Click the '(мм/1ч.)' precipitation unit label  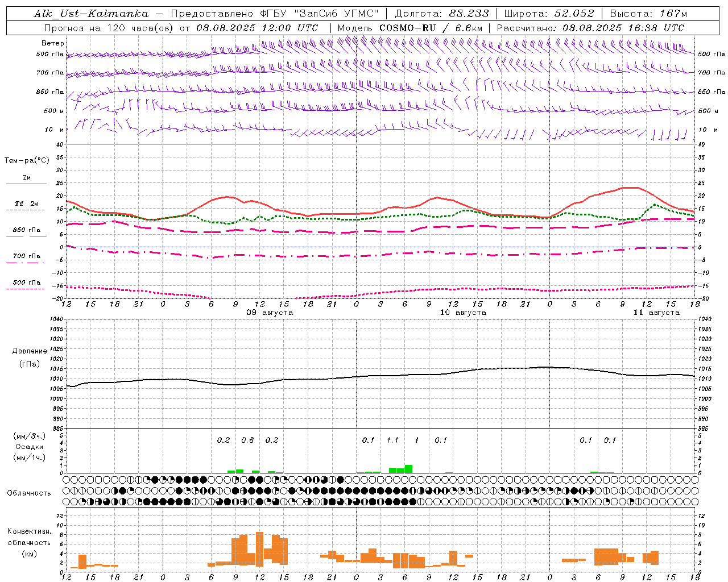pyautogui.click(x=30, y=458)
